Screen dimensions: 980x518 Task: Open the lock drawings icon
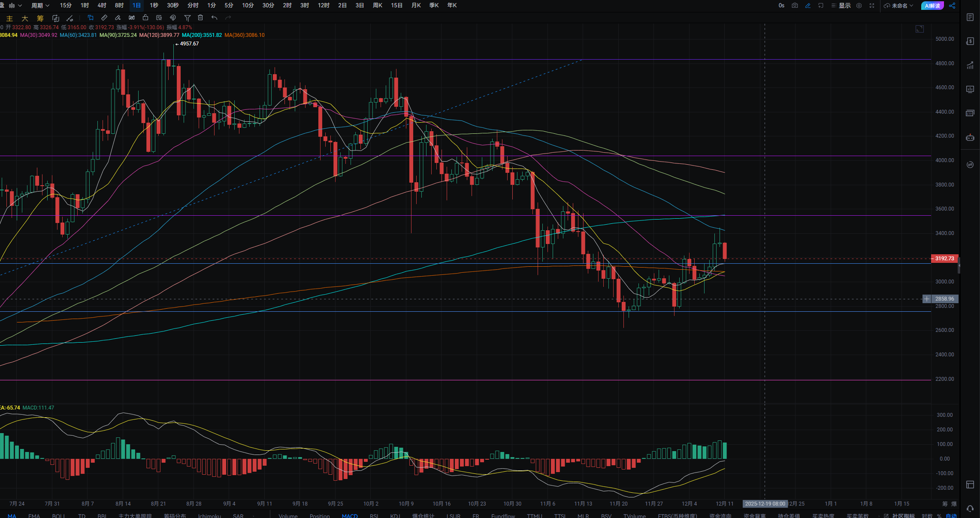coord(145,18)
